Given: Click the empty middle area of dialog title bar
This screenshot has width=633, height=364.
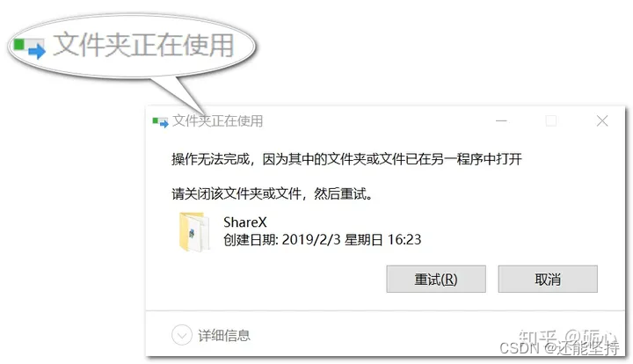Looking at the screenshot, I should [375, 120].
